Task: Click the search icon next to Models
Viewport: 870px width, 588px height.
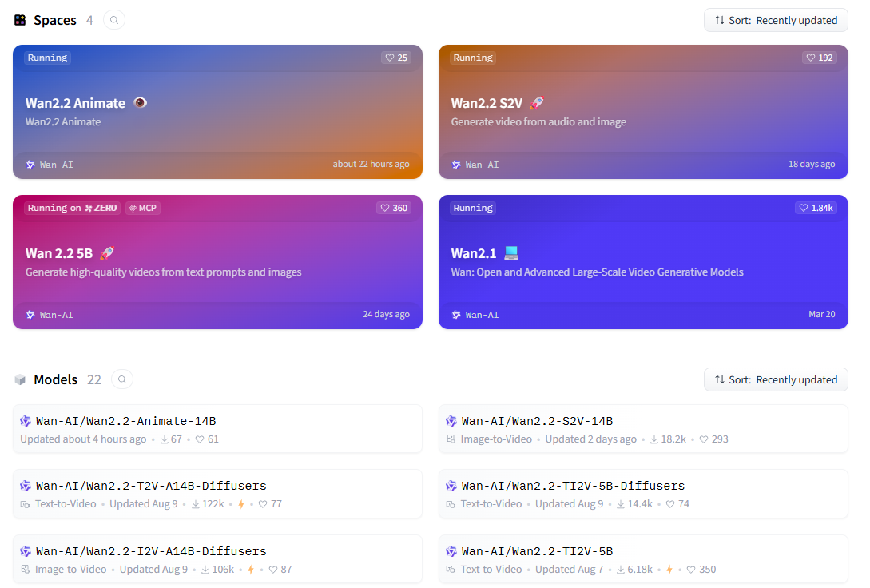Action: (121, 379)
